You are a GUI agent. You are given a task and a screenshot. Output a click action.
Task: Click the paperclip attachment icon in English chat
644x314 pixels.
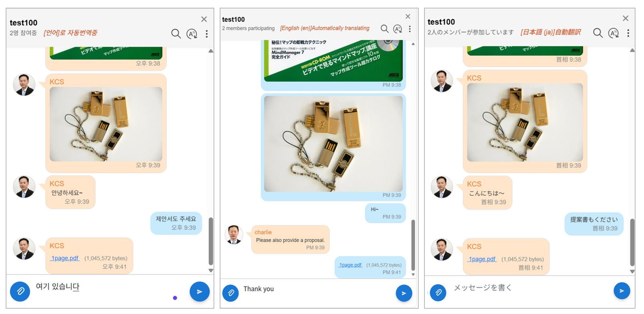point(230,293)
